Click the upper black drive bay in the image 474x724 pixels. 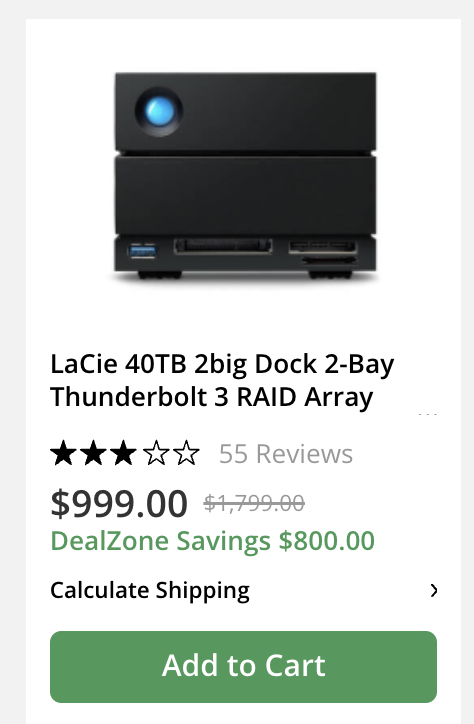point(246,112)
